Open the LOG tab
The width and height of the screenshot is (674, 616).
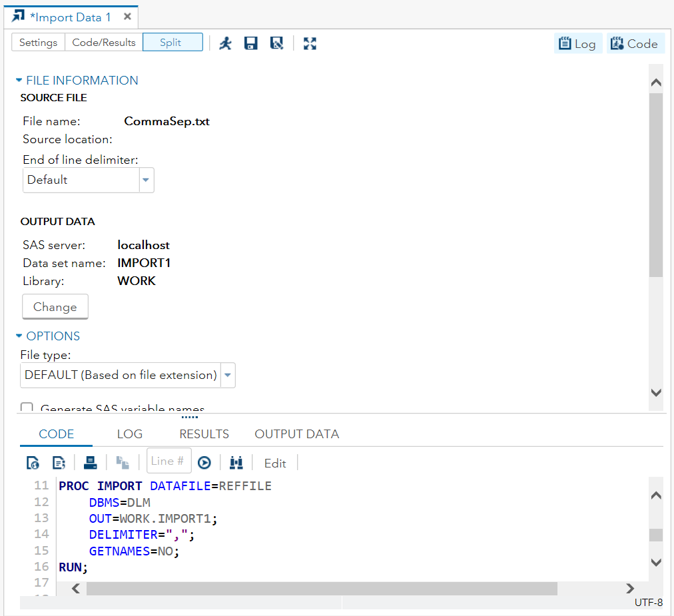pyautogui.click(x=130, y=434)
